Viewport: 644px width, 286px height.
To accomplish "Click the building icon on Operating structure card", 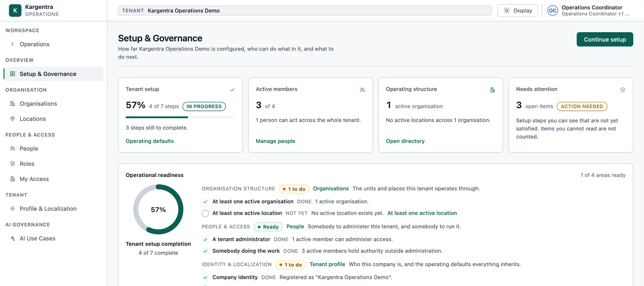I will coord(492,90).
